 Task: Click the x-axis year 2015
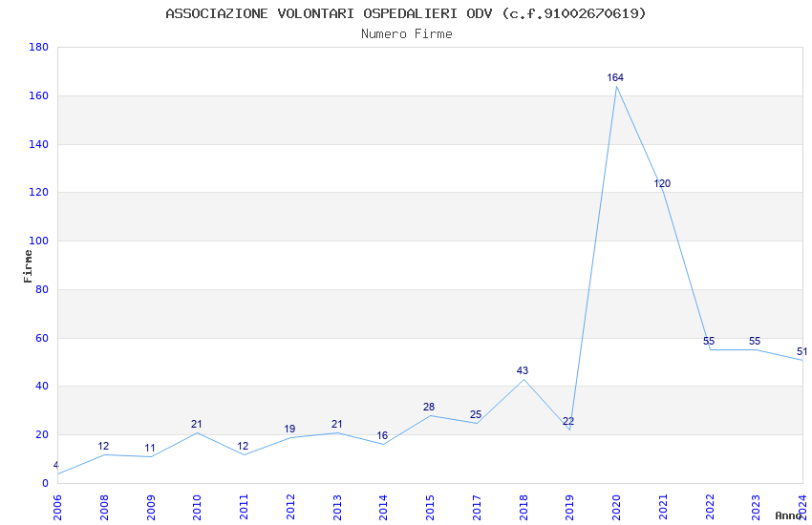[x=430, y=507]
